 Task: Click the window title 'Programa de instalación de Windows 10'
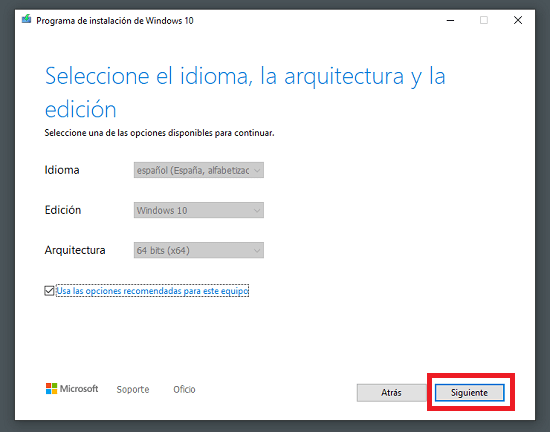click(115, 21)
